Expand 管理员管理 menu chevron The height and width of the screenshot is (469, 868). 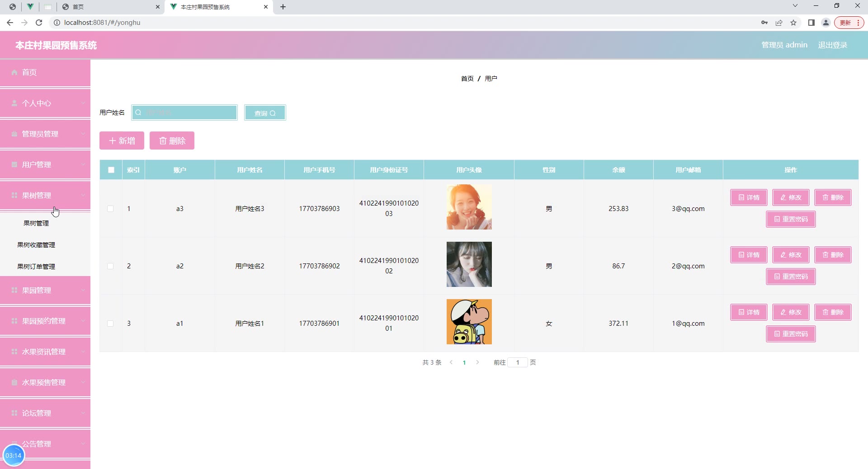click(83, 134)
